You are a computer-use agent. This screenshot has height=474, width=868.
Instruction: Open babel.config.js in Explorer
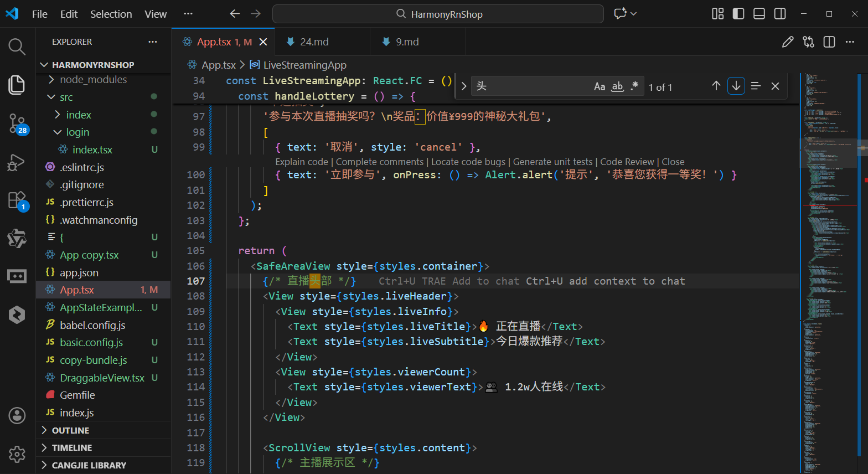(x=92, y=325)
